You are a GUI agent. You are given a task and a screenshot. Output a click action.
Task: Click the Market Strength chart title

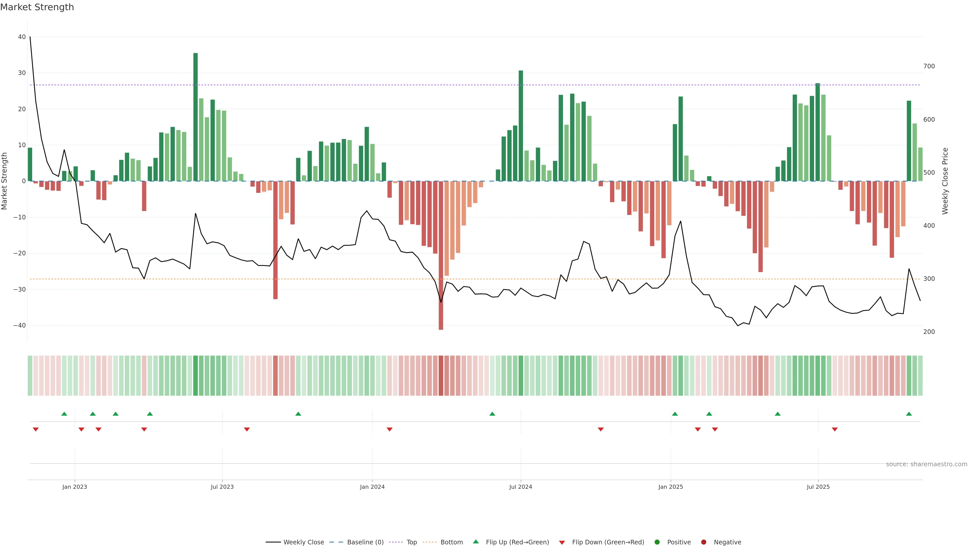click(37, 7)
